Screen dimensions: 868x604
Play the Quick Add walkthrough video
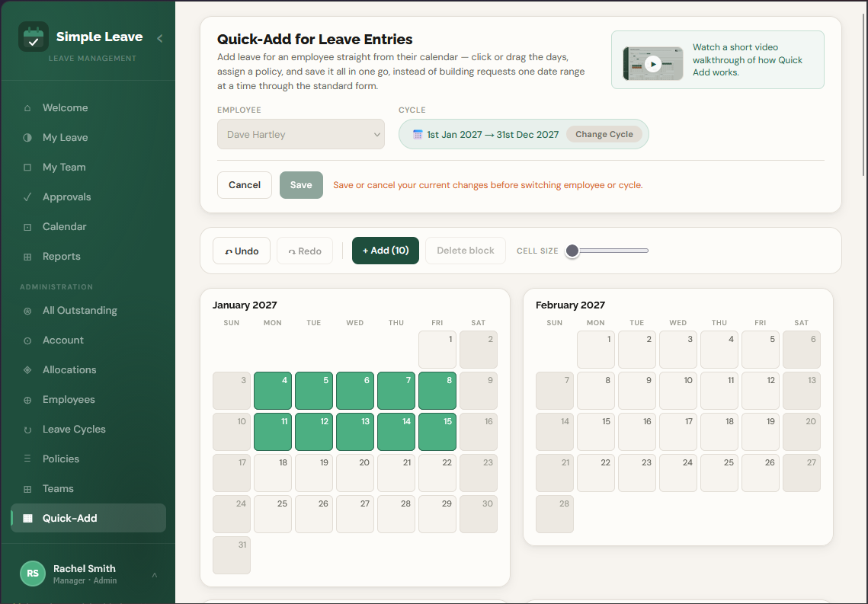tap(652, 64)
